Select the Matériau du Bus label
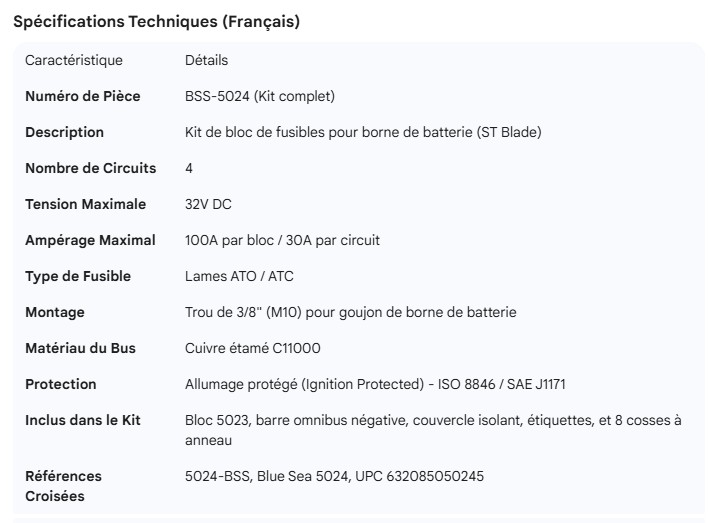Screen dimensions: 708x523 pos(80,348)
